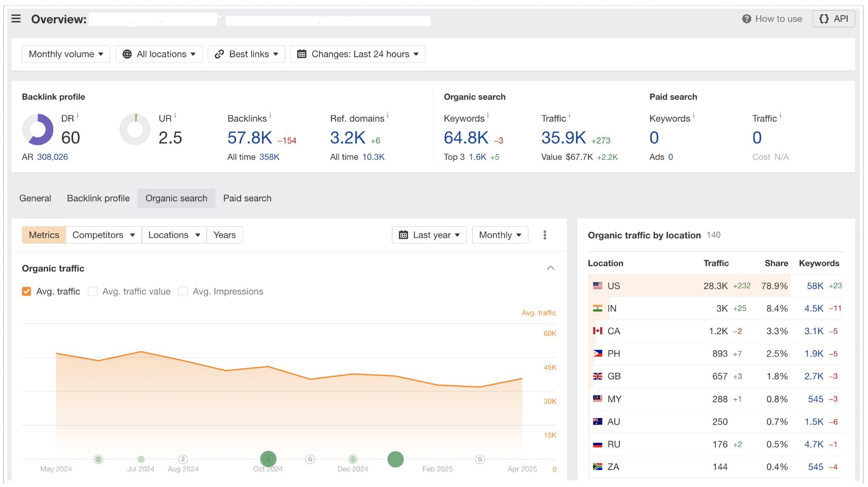
Task: Select the Paid search tab
Action: coord(247,198)
